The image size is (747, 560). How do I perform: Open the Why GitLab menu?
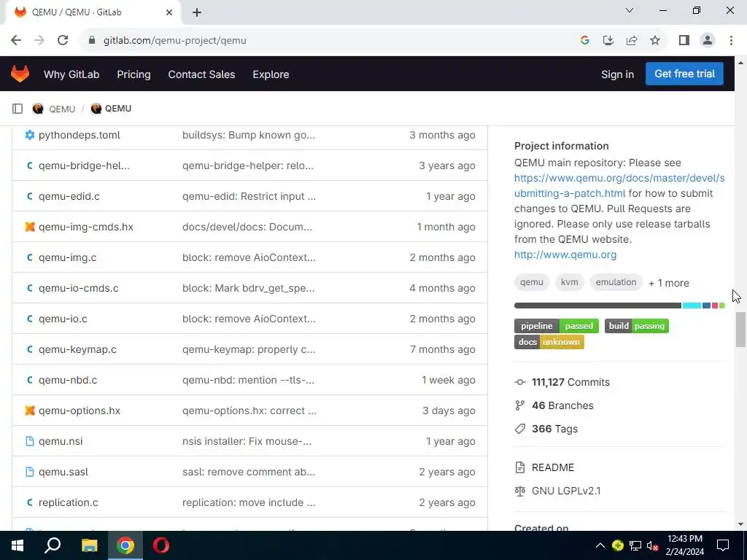pos(71,74)
